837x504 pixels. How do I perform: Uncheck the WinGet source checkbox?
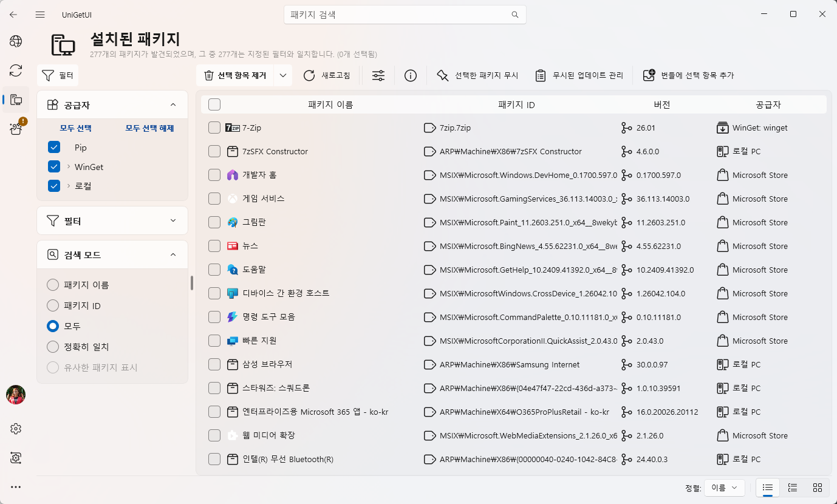54,167
